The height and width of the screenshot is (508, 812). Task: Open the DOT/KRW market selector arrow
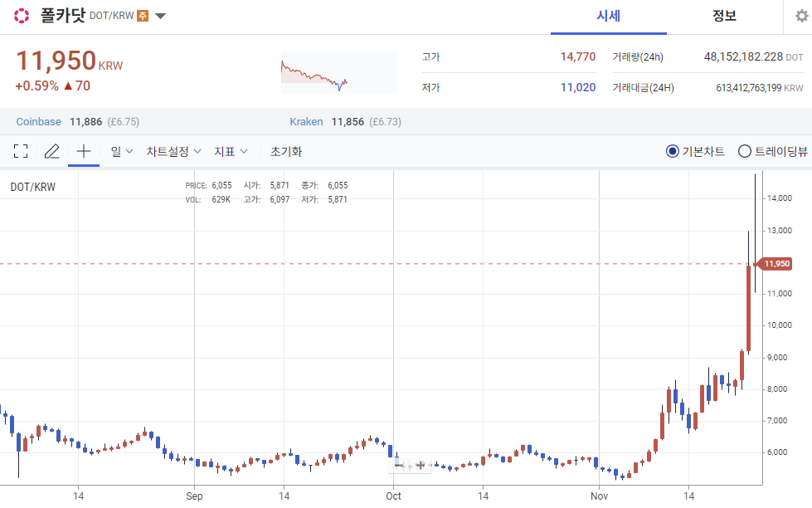click(x=161, y=16)
